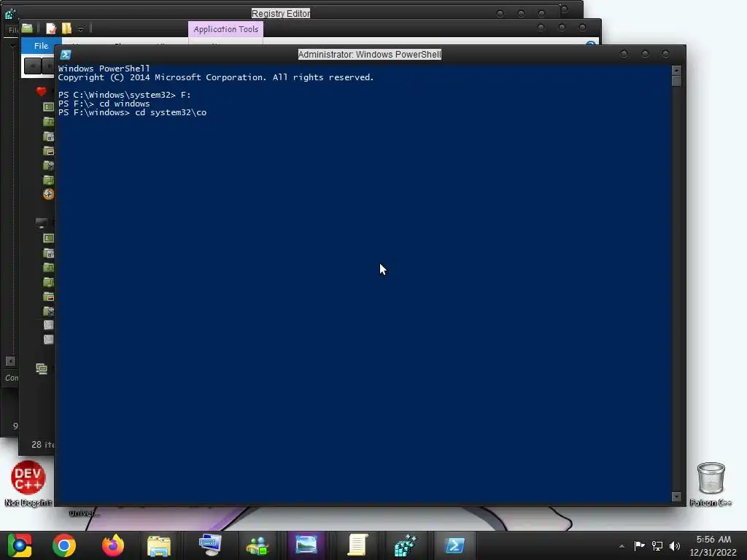Click the folder icon in File Explorer's quick access toolbar
The image size is (747, 560).
coord(27,28)
